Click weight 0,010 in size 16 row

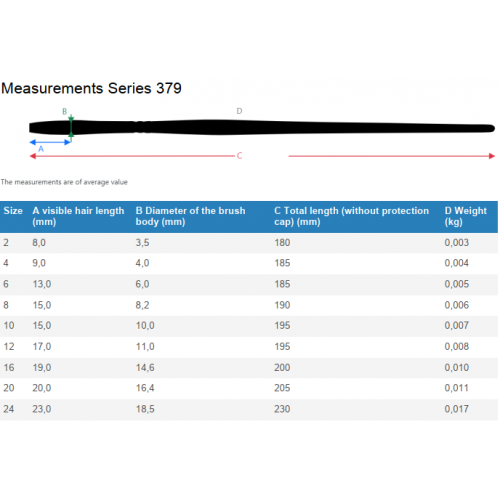457,367
